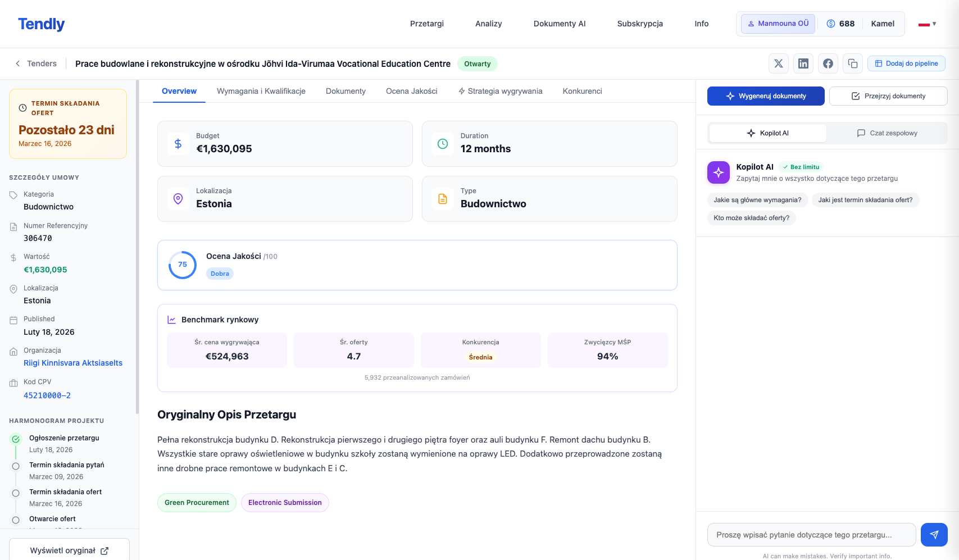Open Riigi Kinnisvara Aktsiaselts organization link

(x=73, y=363)
